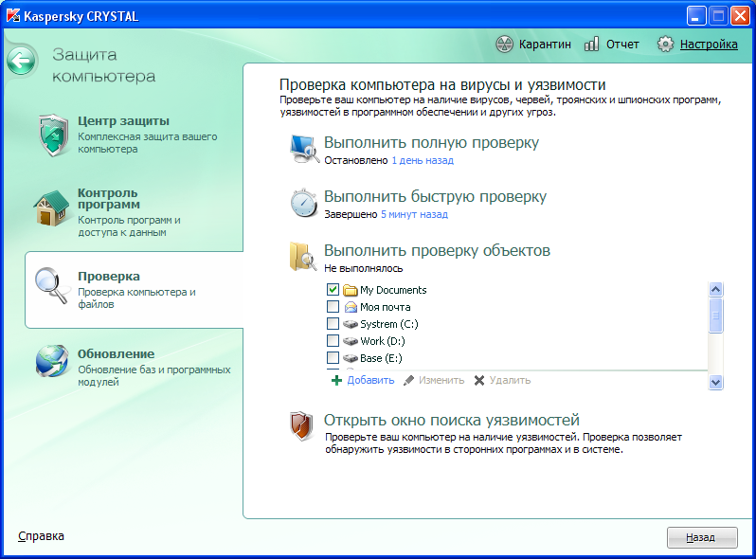Click the System (C:) drive icon
This screenshot has height=559, width=756.
point(350,324)
